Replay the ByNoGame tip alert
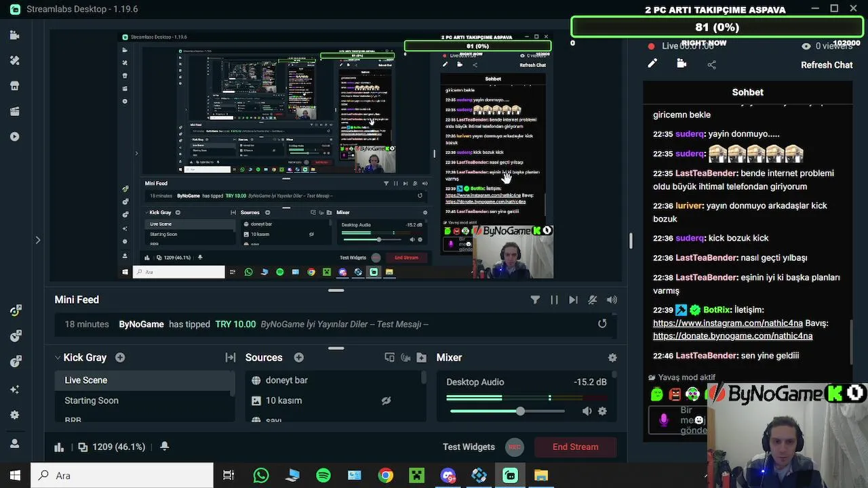The height and width of the screenshot is (488, 868). point(602,324)
